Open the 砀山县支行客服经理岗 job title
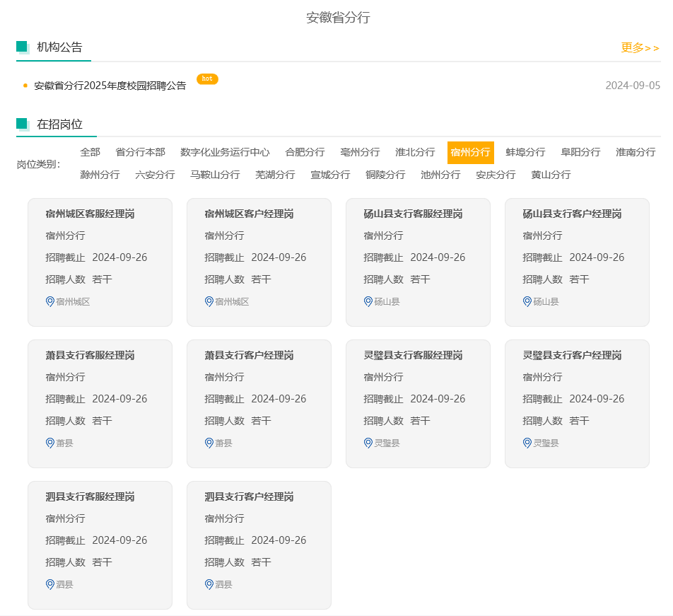This screenshot has width=673, height=616. [x=413, y=214]
